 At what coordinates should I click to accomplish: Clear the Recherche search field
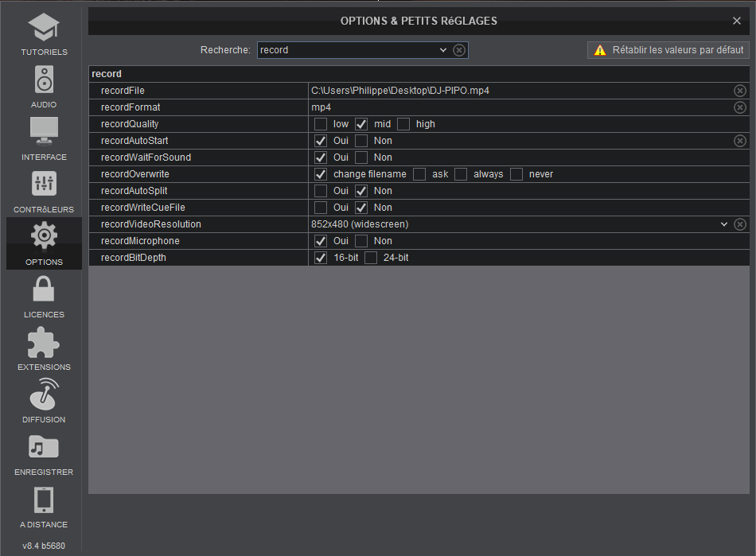point(459,50)
